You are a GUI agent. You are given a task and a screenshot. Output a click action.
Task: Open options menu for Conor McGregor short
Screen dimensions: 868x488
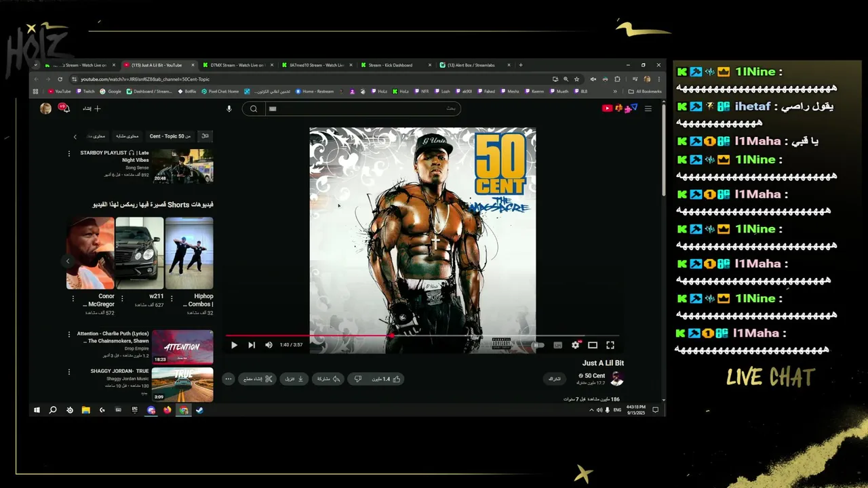(x=72, y=298)
